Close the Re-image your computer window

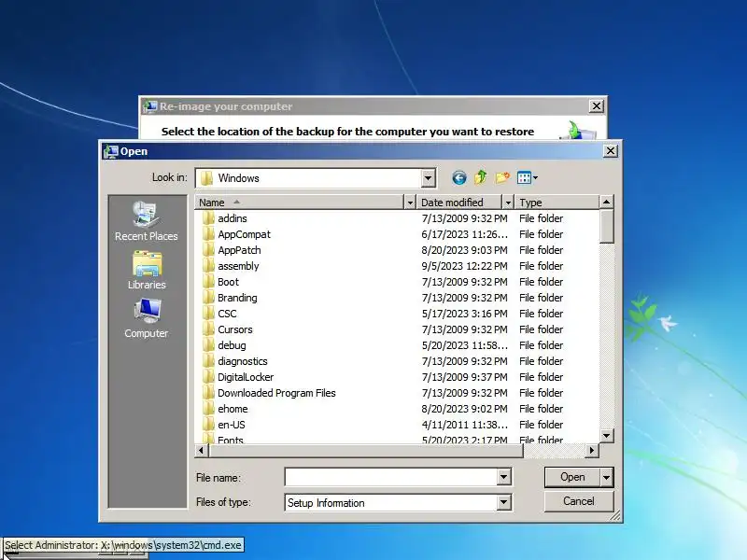pos(596,106)
